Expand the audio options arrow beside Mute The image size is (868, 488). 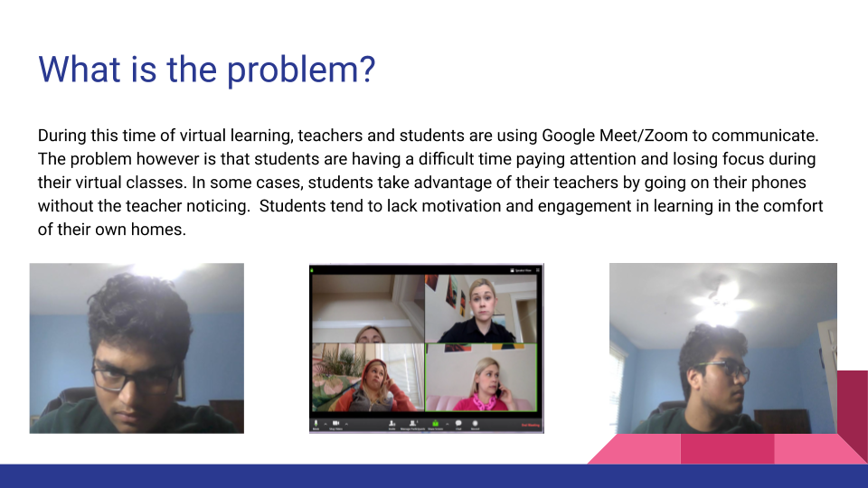[325, 425]
